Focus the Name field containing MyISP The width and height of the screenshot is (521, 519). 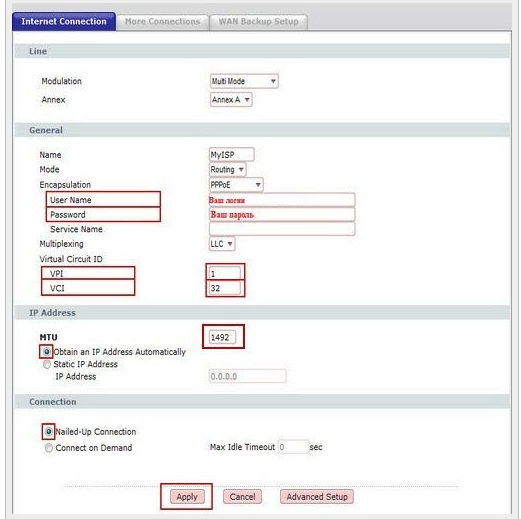[x=232, y=155]
